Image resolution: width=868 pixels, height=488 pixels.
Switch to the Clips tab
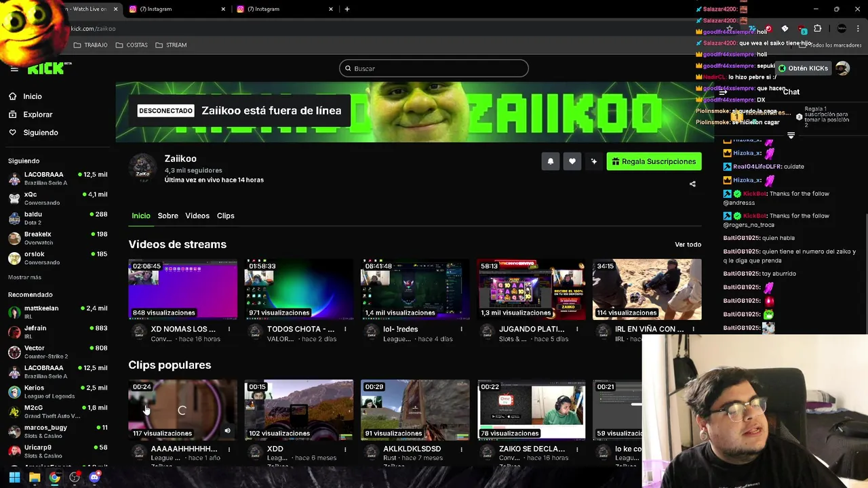[226, 216]
